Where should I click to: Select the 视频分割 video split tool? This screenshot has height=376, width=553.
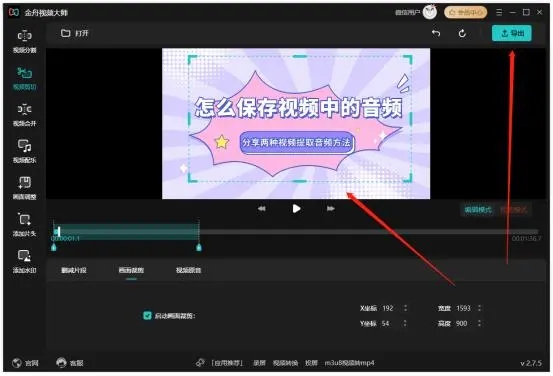pos(24,42)
